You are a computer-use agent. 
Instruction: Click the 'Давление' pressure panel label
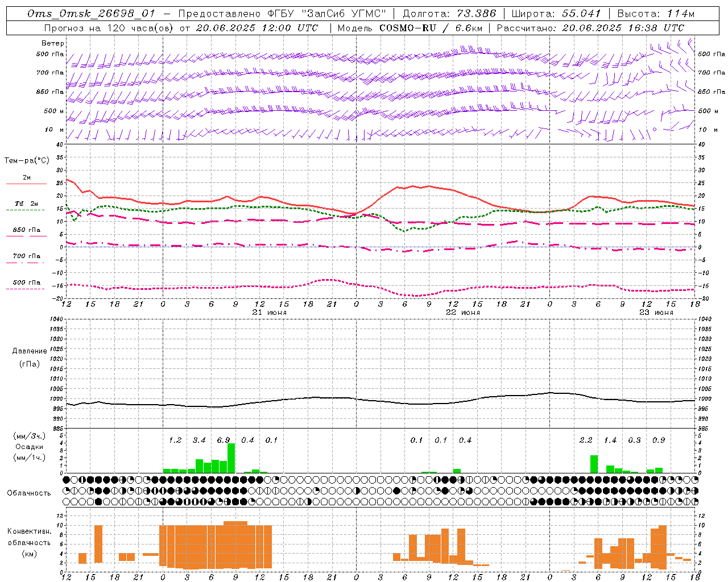[x=30, y=351]
